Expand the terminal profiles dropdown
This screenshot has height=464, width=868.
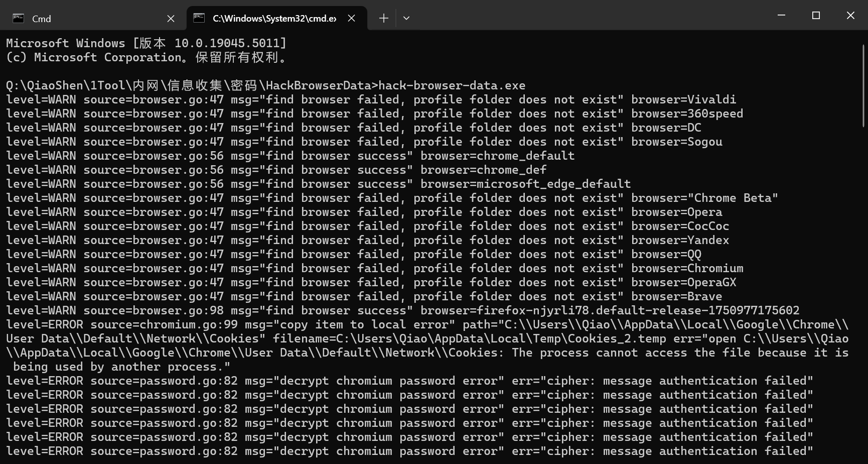pos(406,18)
